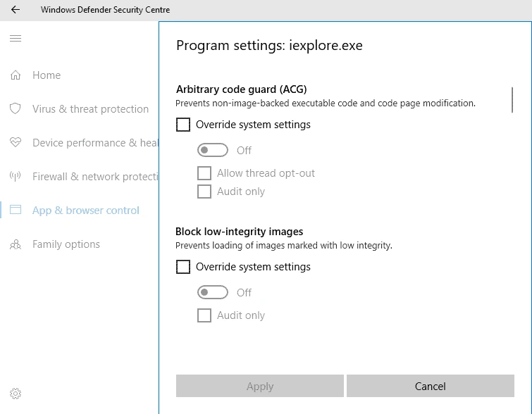This screenshot has height=414, width=532.
Task: Open Virus & threat protection
Action: 91,109
